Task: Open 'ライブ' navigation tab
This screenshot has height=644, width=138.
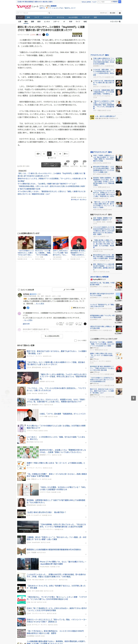Action: tap(37, 17)
